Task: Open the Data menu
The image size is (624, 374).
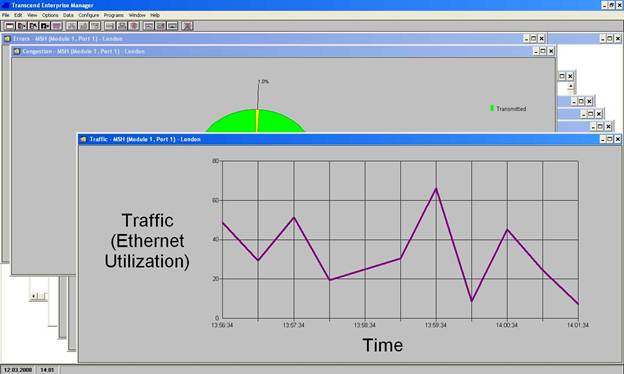Action: click(x=68, y=15)
